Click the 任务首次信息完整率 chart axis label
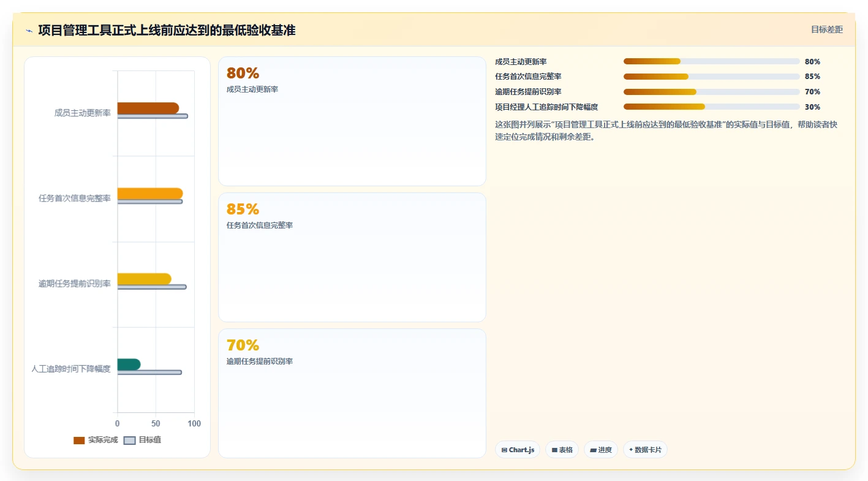Viewport: 868px width, 481px height. [x=75, y=198]
